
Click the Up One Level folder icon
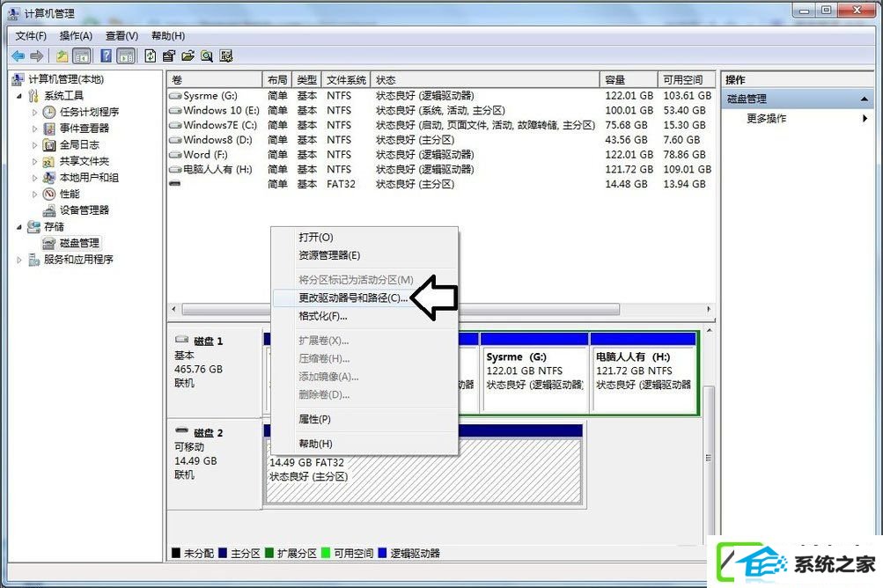62,55
